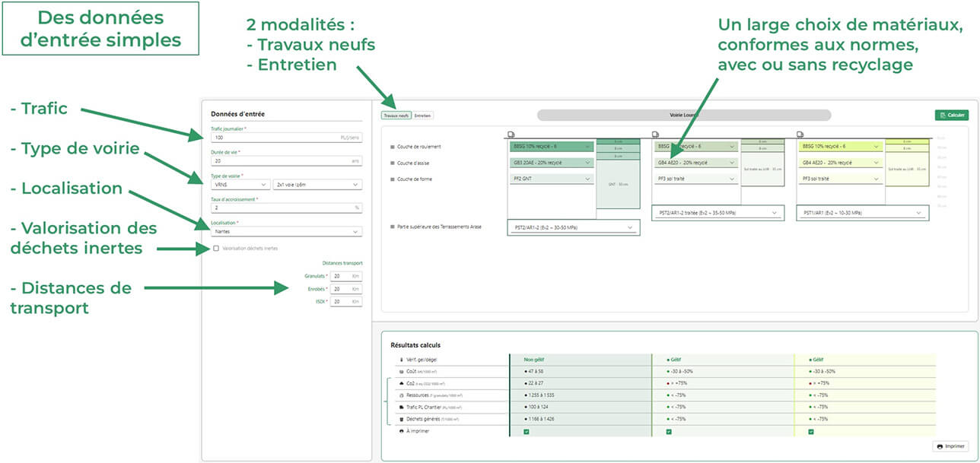Click the Distances transport heading
This screenshot has width=980, height=463.
341,263
